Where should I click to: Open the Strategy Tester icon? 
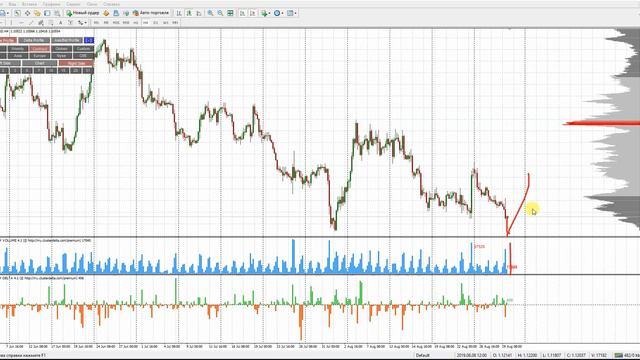tap(57, 13)
